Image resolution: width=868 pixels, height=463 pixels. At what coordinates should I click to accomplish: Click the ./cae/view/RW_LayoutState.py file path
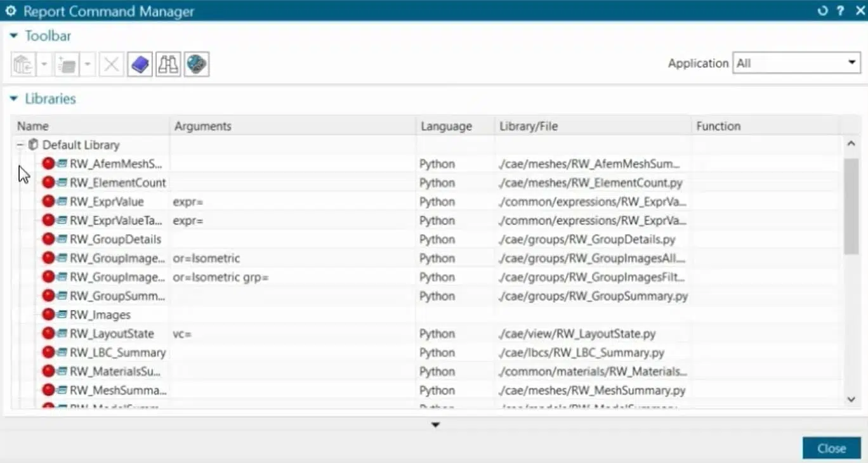(x=577, y=334)
